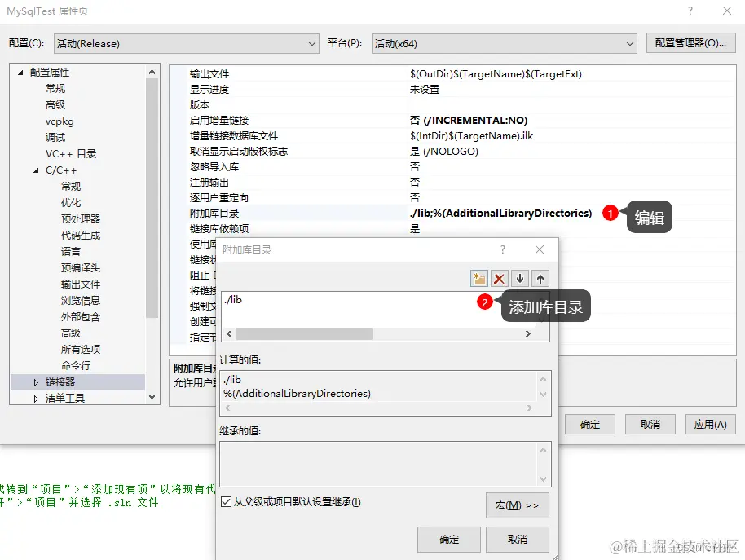Click horizontal scrollbar thumb in ./lib editor

(304, 334)
